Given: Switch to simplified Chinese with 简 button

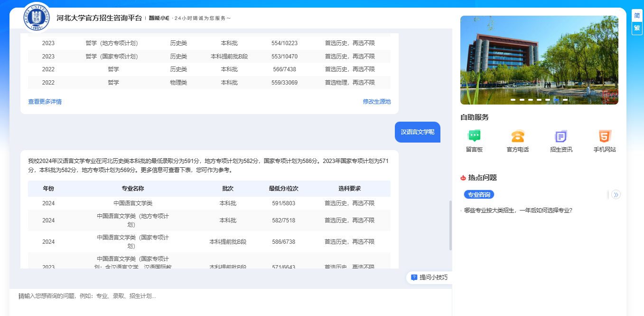Looking at the screenshot, I should point(637,15).
